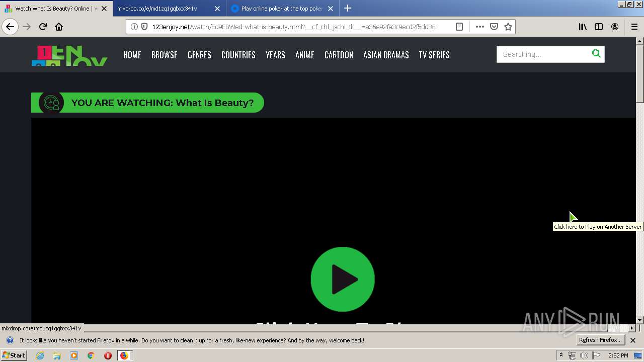Open Action Center flag icon
This screenshot has width=644, height=362.
596,355
